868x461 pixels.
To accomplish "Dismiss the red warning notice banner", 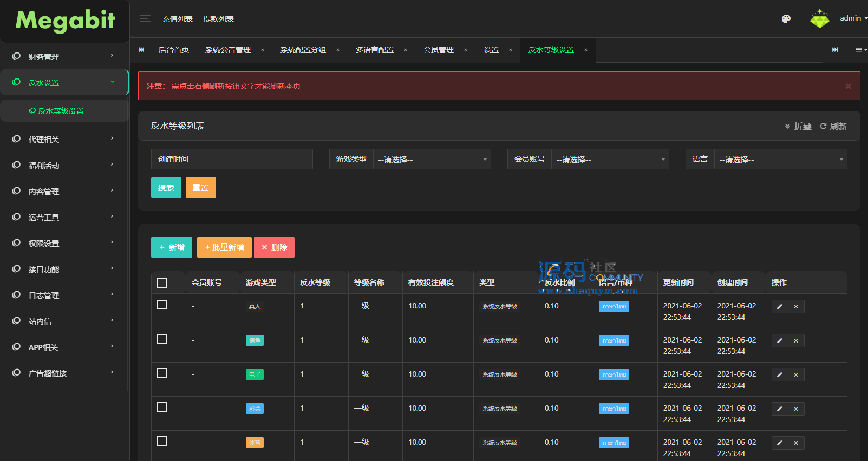I will [848, 86].
